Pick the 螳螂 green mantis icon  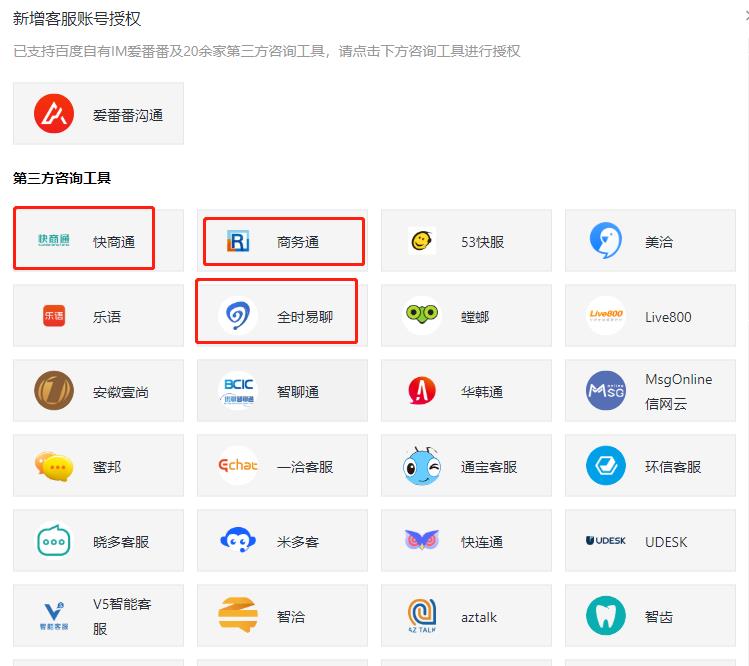[x=422, y=315]
